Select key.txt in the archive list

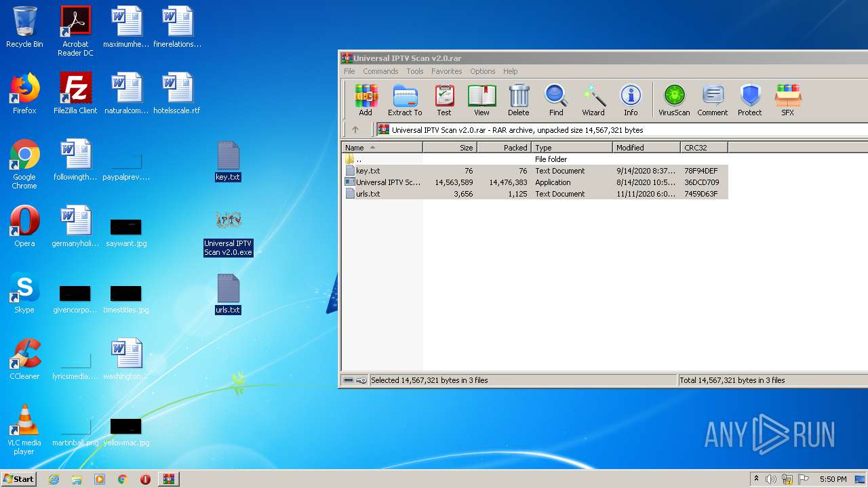click(x=535, y=171)
